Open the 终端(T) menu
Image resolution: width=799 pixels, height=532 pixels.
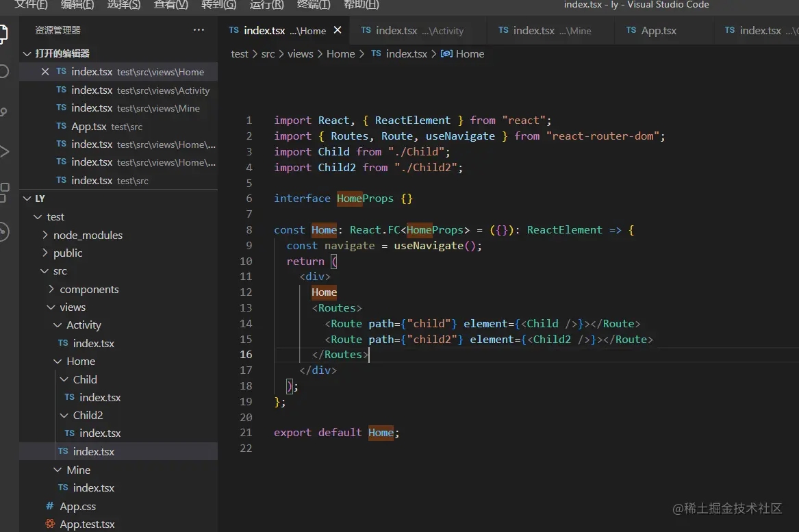coord(314,5)
